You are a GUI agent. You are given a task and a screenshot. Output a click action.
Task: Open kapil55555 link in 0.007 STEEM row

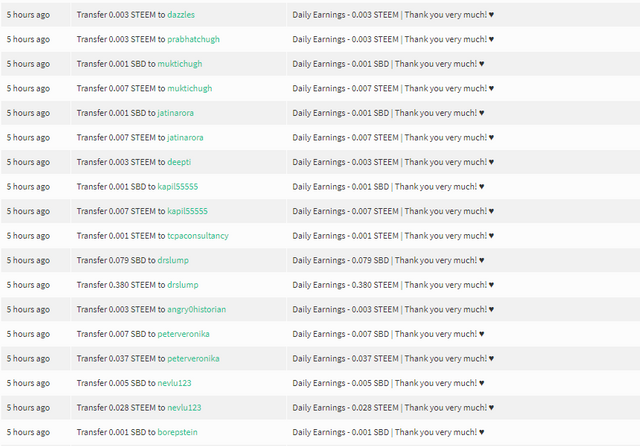click(x=187, y=211)
